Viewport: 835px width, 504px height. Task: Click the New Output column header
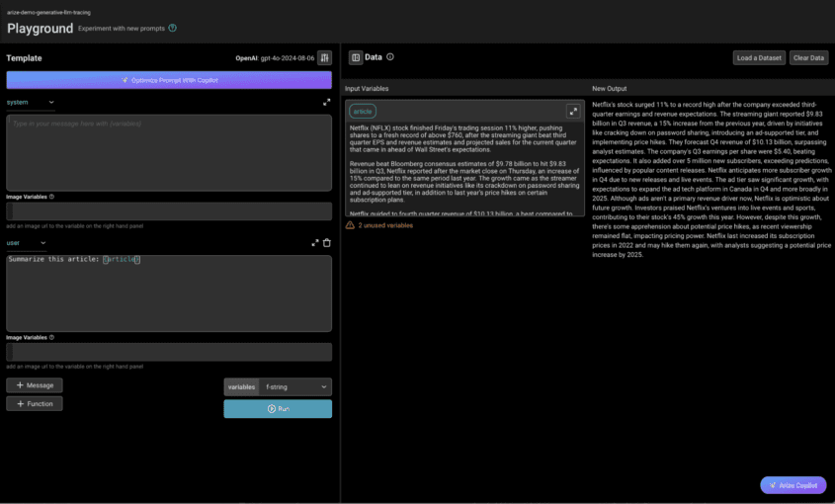[610, 88]
